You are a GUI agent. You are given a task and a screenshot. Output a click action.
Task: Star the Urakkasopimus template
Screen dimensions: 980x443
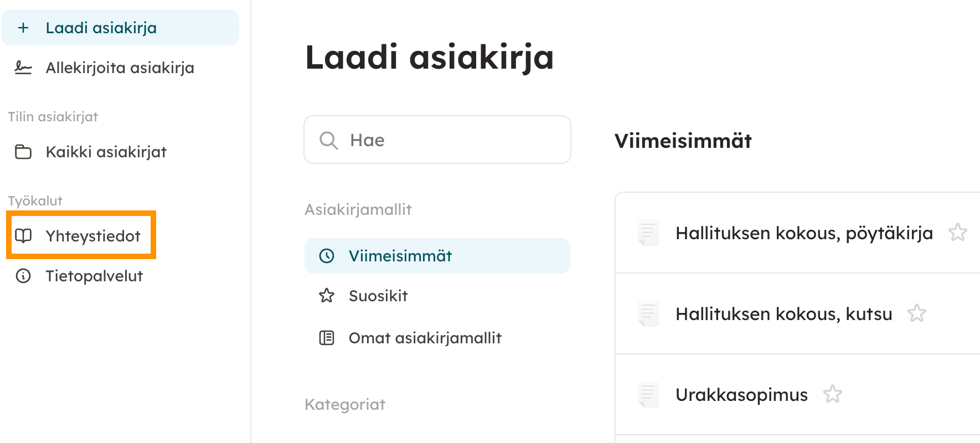pyautogui.click(x=832, y=394)
